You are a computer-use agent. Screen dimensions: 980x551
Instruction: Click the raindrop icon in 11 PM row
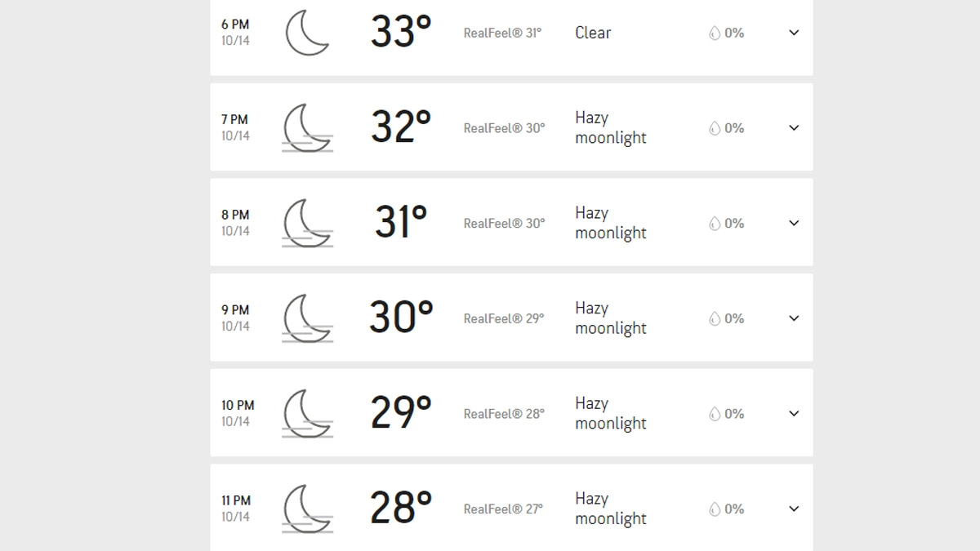point(715,509)
